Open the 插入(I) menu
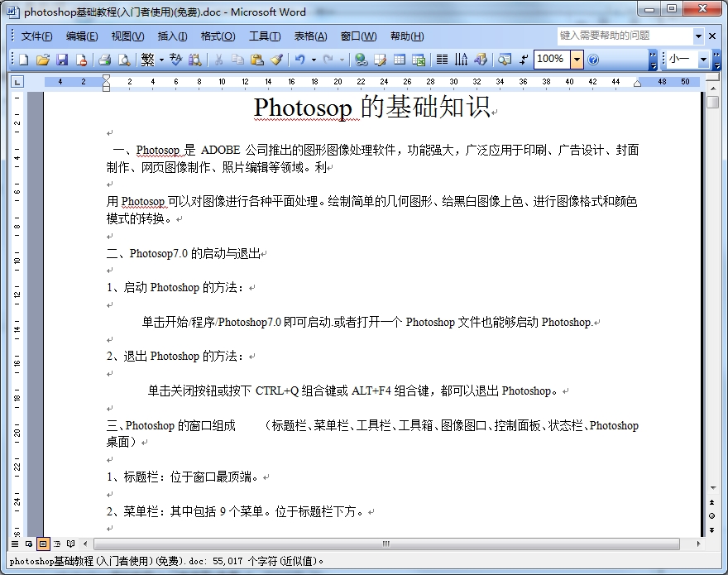728x575 pixels. tap(173, 36)
